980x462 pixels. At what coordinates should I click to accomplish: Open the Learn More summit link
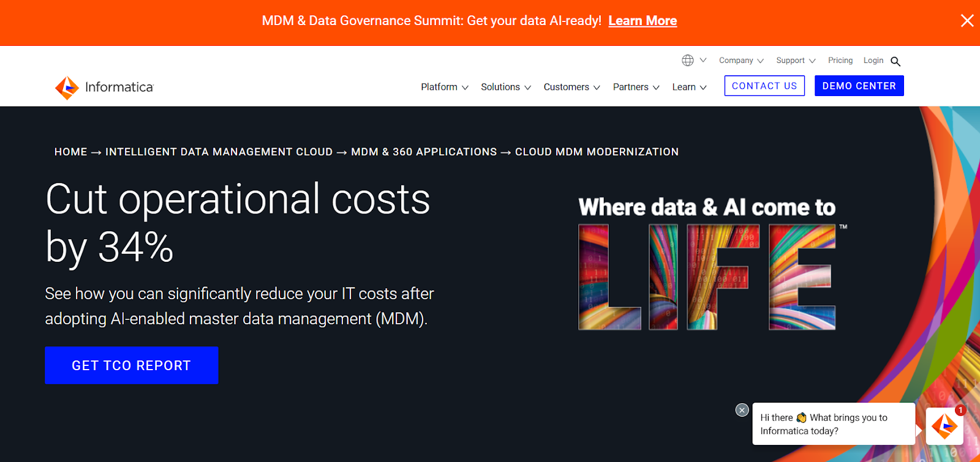point(643,21)
